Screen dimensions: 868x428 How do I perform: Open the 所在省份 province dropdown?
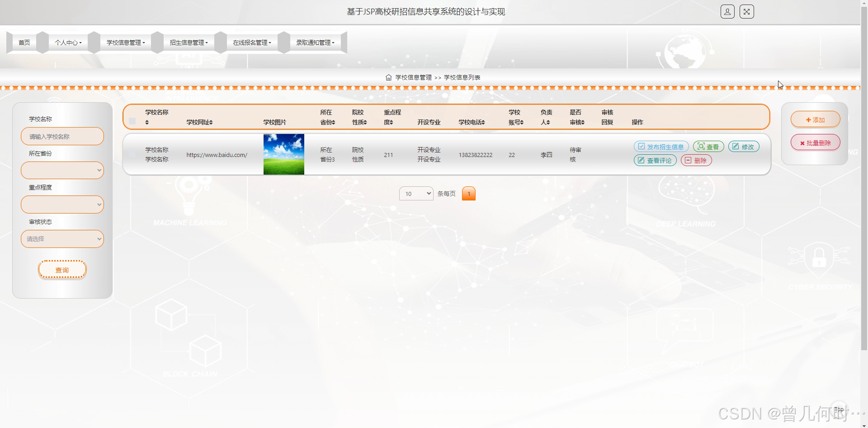click(x=62, y=170)
